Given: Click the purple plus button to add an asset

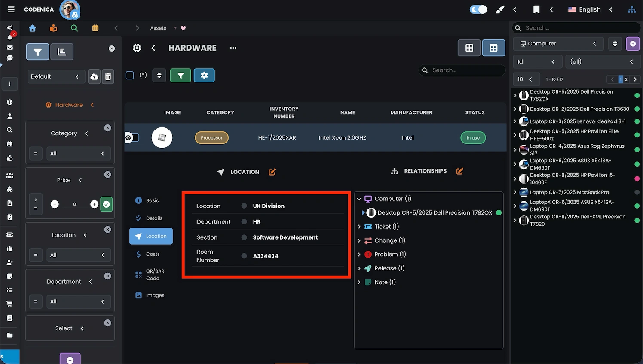Looking at the screenshot, I should [x=633, y=43].
